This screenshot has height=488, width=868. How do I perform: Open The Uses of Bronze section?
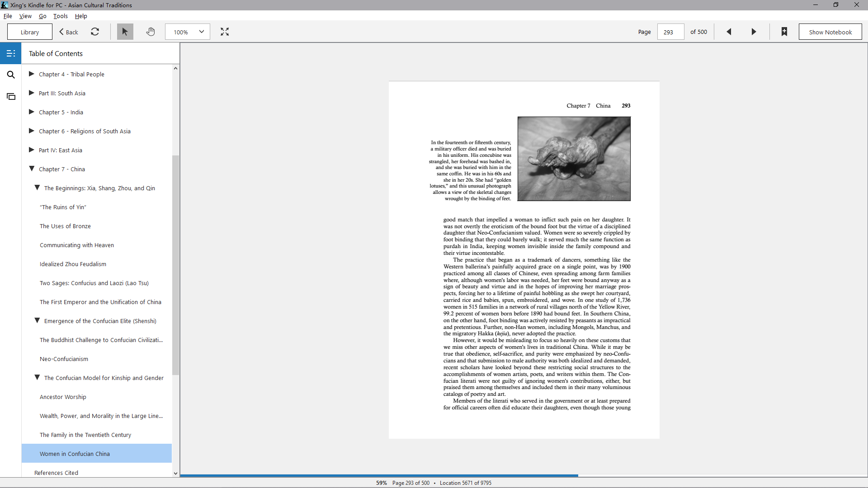click(65, 226)
